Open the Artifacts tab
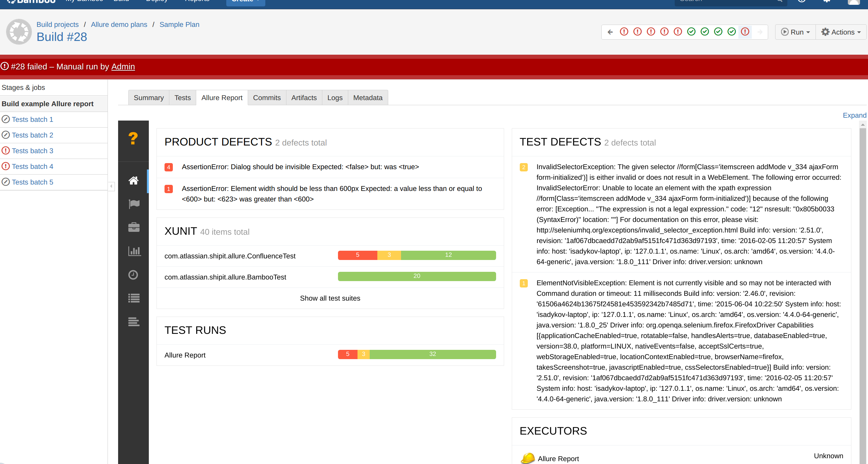The width and height of the screenshot is (868, 464). [304, 98]
